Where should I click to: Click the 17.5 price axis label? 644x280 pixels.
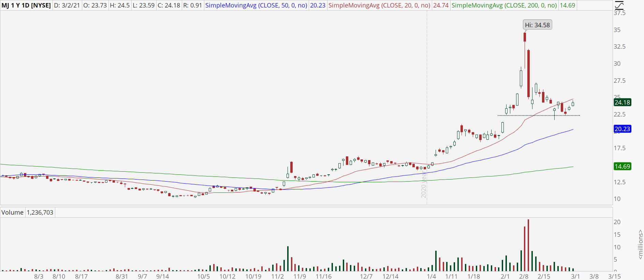click(x=619, y=148)
